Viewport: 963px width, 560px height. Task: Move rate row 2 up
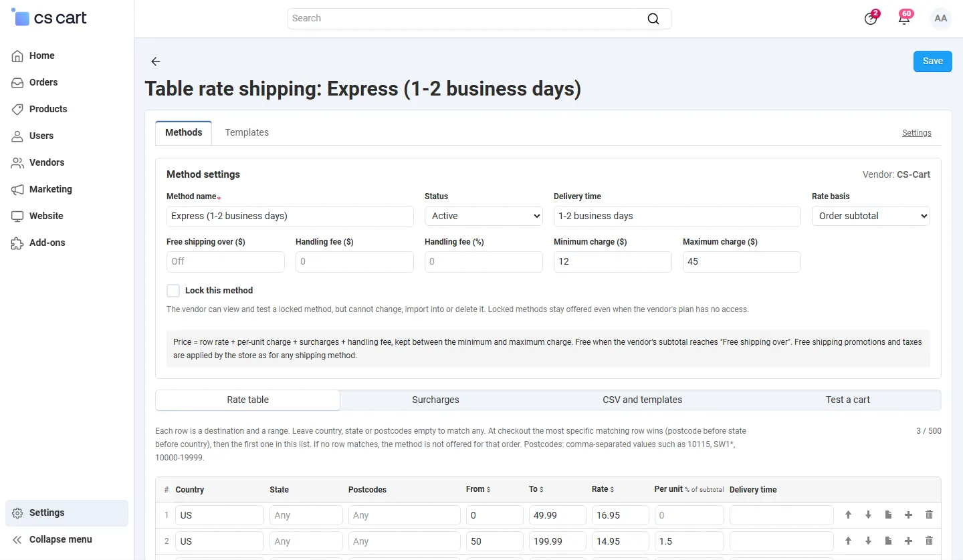click(849, 541)
